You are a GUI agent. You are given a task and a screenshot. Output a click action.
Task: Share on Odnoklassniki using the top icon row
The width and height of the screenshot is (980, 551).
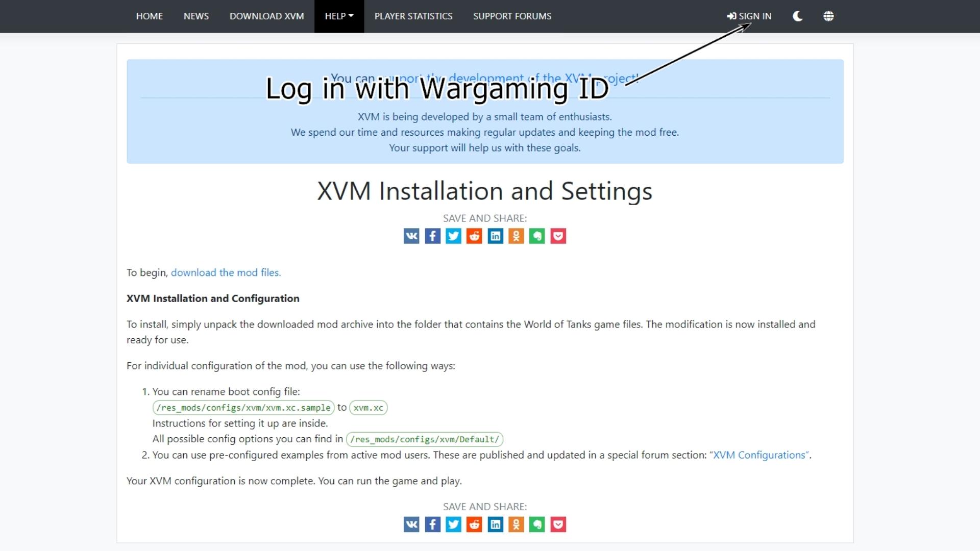(x=516, y=236)
